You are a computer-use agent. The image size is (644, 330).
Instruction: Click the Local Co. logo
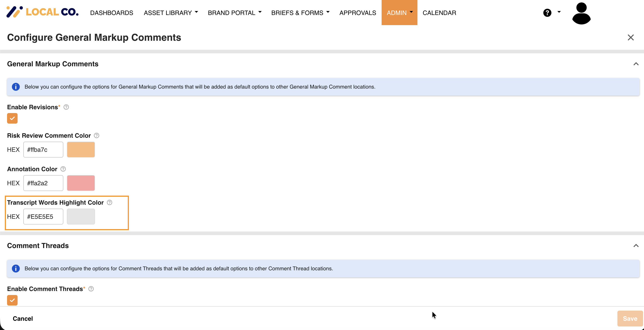(x=42, y=12)
